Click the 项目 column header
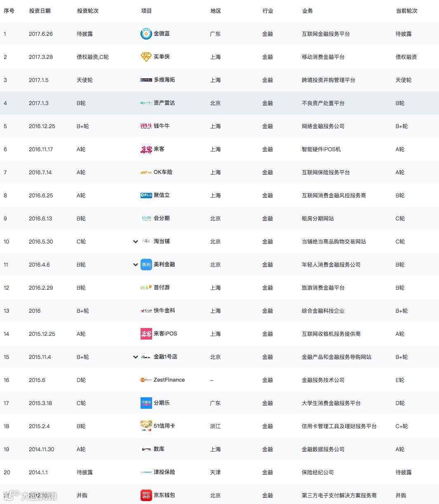Screen dimensions: 439x504 pos(146,11)
